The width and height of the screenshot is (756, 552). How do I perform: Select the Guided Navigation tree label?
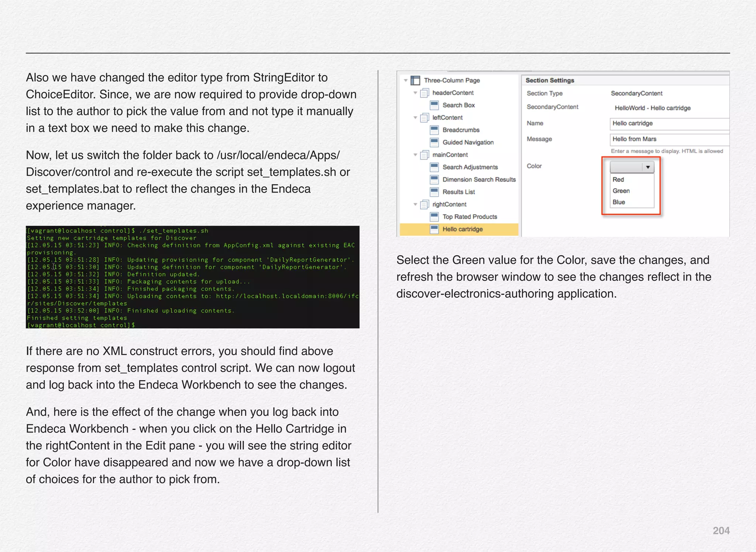pos(468,142)
